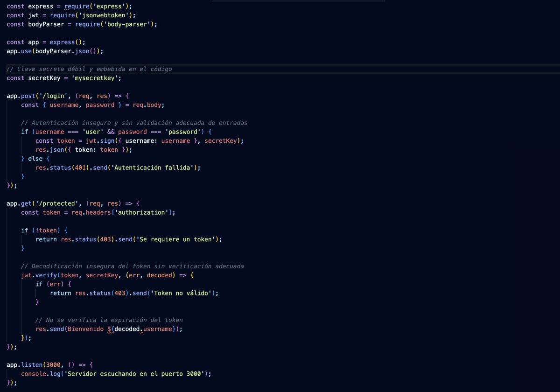Image resolution: width=560 pixels, height=392 pixels.
Task: Click the 'Token no válido' string
Action: 181,293
